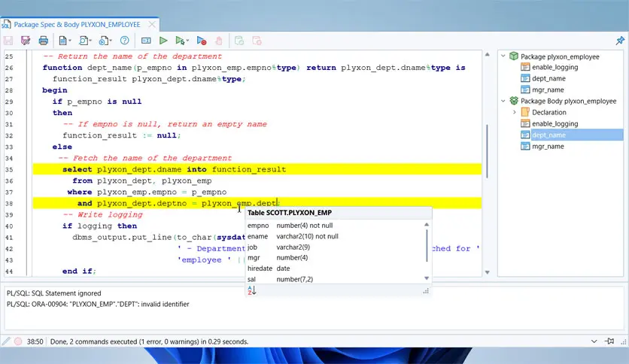This screenshot has width=629, height=364.
Task: Click the red circle status bar icon
Action: [18, 341]
